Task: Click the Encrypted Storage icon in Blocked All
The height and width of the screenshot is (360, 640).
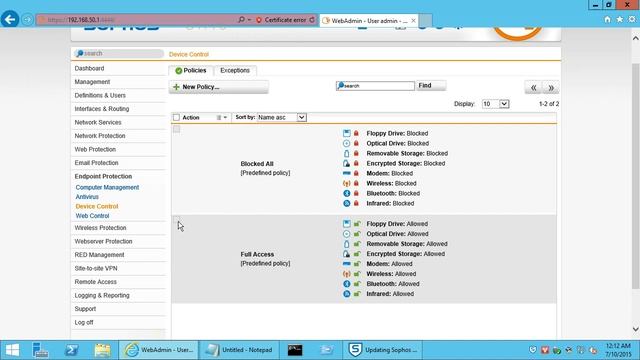Action: pos(347,163)
